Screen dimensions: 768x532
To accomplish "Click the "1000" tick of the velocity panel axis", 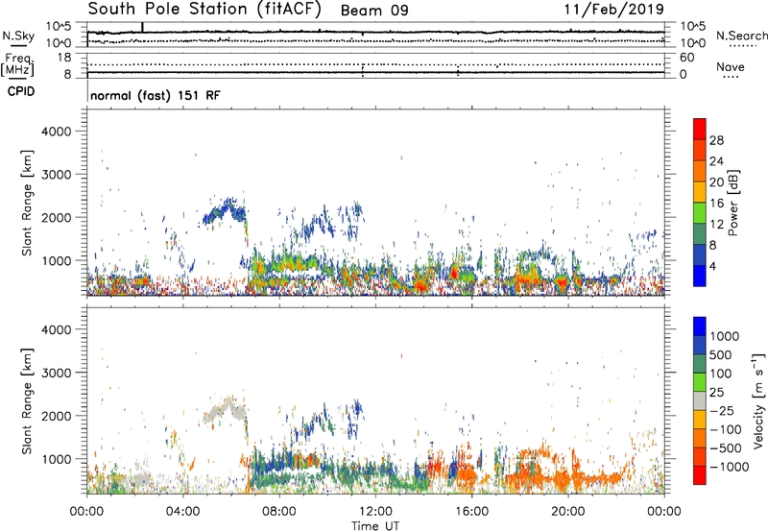I will (56, 459).
